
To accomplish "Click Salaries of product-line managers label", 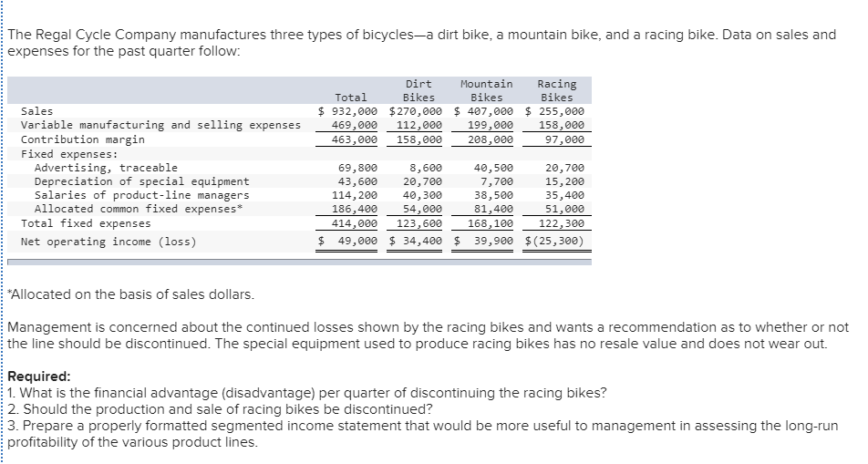I will (141, 195).
